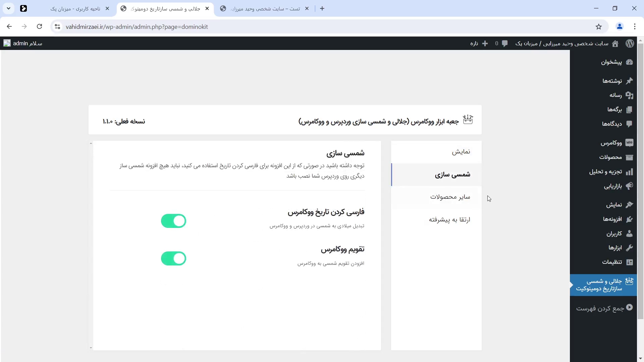
Task: Click the address bar URL field
Action: (329, 27)
